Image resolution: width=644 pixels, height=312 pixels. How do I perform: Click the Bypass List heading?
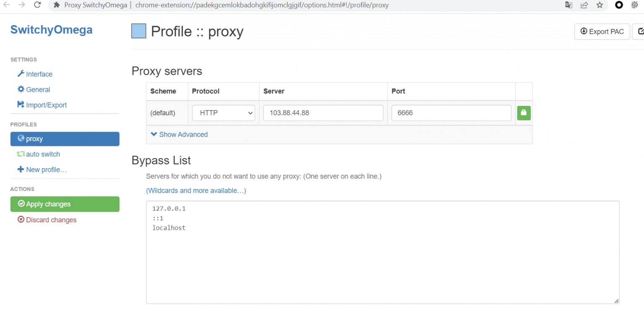tap(161, 160)
